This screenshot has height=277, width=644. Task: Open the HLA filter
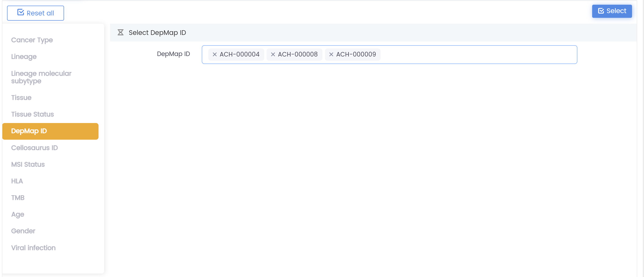point(17,181)
